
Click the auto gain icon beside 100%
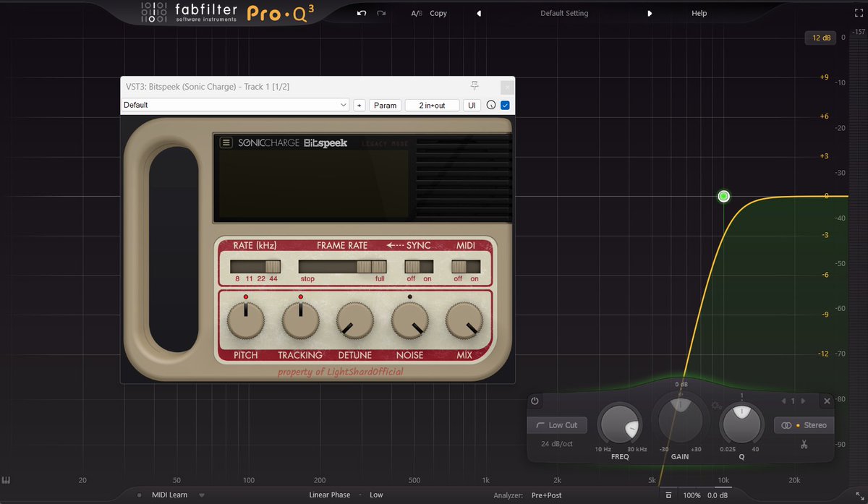click(x=668, y=495)
